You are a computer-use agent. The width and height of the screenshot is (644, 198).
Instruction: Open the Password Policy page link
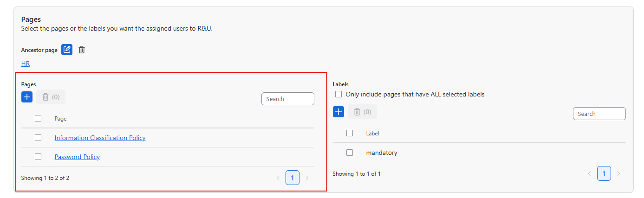tap(77, 157)
